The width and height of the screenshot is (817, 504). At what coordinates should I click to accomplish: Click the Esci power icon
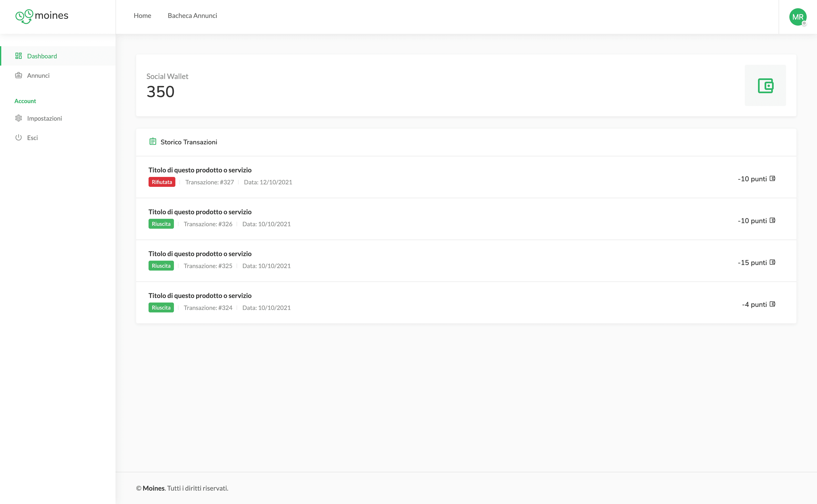point(19,137)
